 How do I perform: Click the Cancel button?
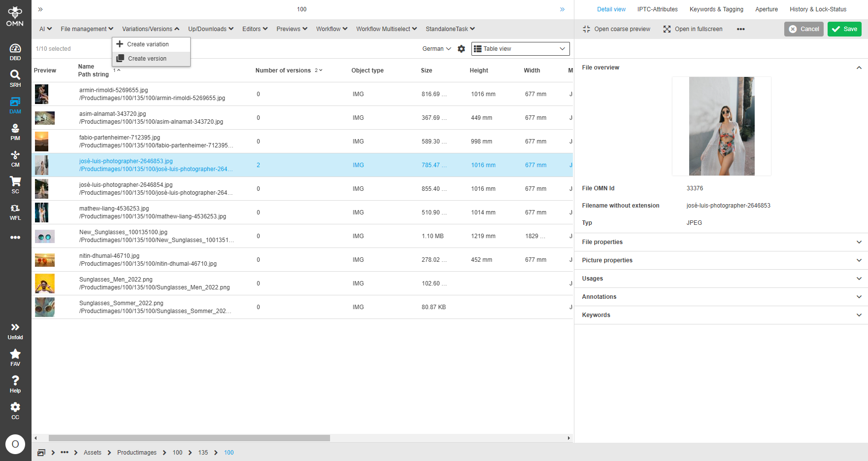point(804,29)
